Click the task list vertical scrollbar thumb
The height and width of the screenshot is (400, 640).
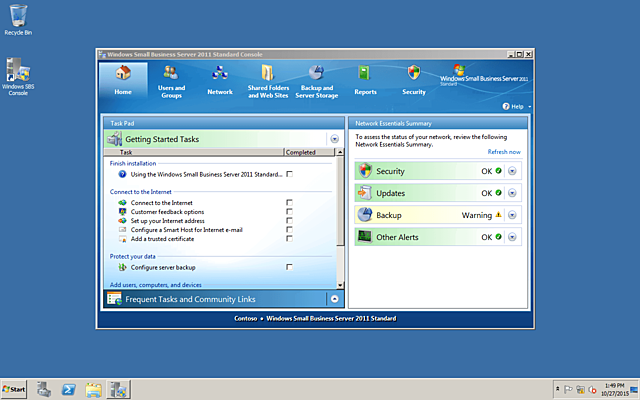point(340,201)
